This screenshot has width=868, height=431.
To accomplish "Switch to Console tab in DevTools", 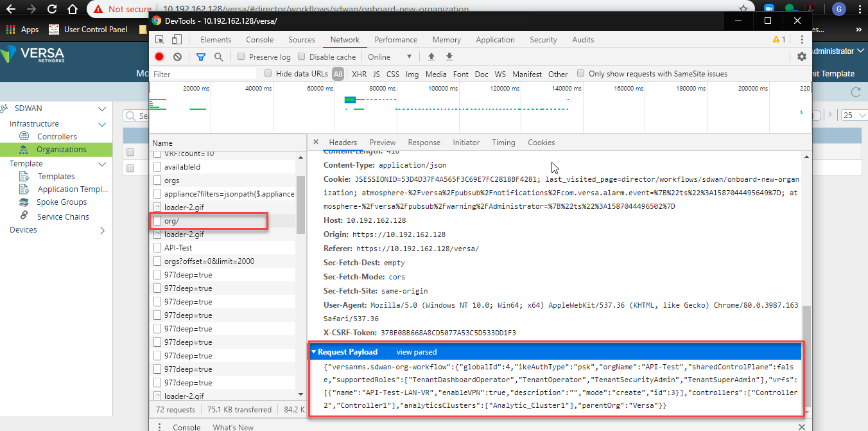I will click(x=260, y=40).
